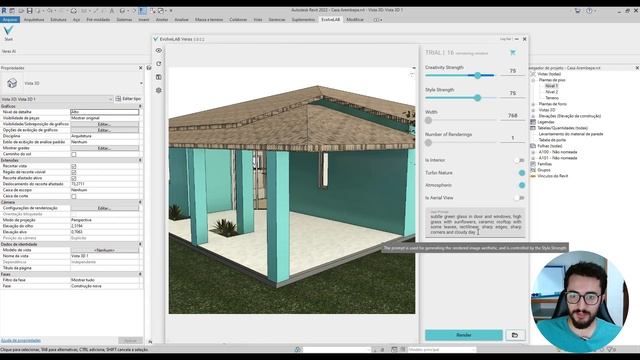Open the Veras settings gear icon
640x360 pixels.
pyautogui.click(x=159, y=90)
